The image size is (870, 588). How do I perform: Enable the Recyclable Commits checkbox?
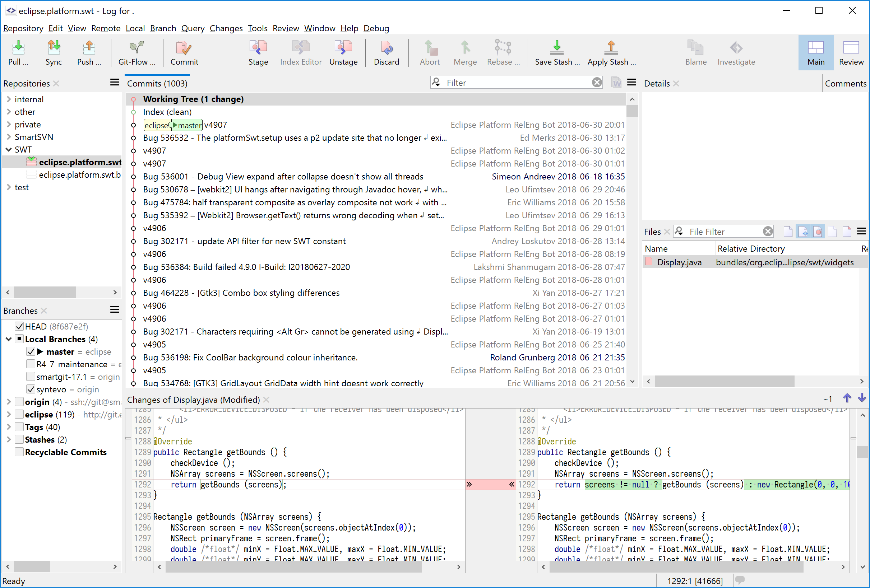[x=19, y=452]
